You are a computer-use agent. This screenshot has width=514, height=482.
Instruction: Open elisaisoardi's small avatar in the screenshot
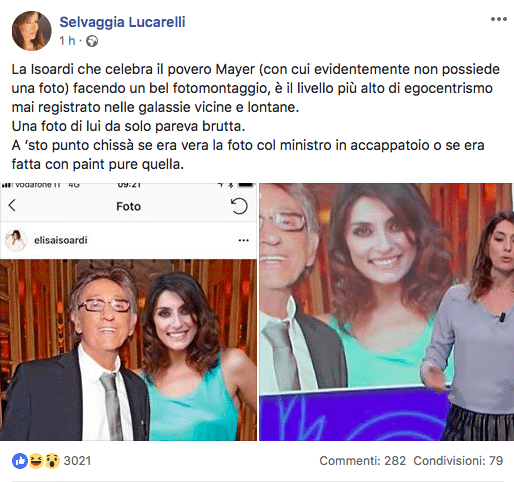click(15, 240)
